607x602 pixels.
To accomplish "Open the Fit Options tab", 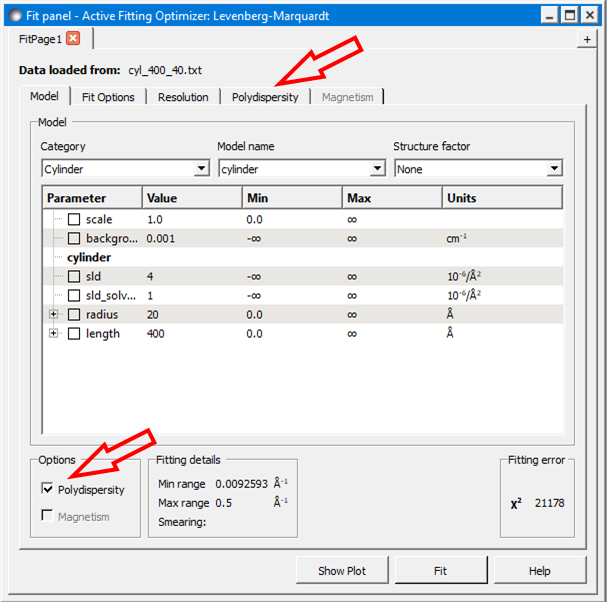I will [x=108, y=97].
